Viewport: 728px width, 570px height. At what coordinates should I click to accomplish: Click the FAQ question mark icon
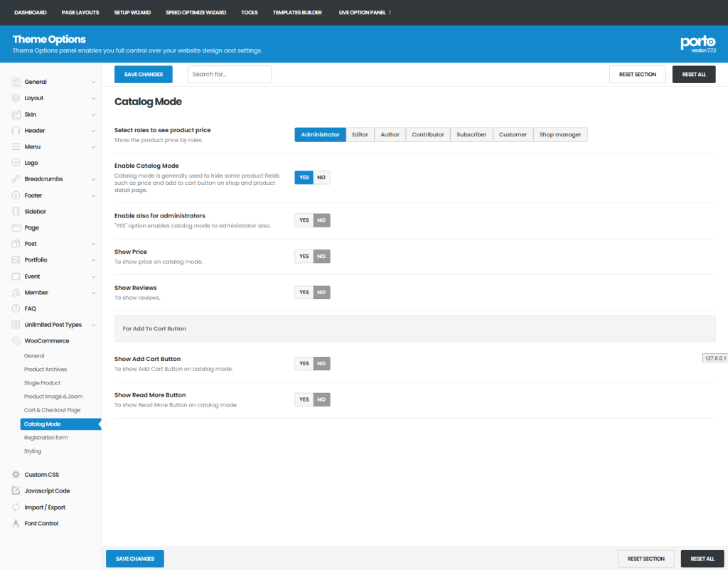click(16, 308)
